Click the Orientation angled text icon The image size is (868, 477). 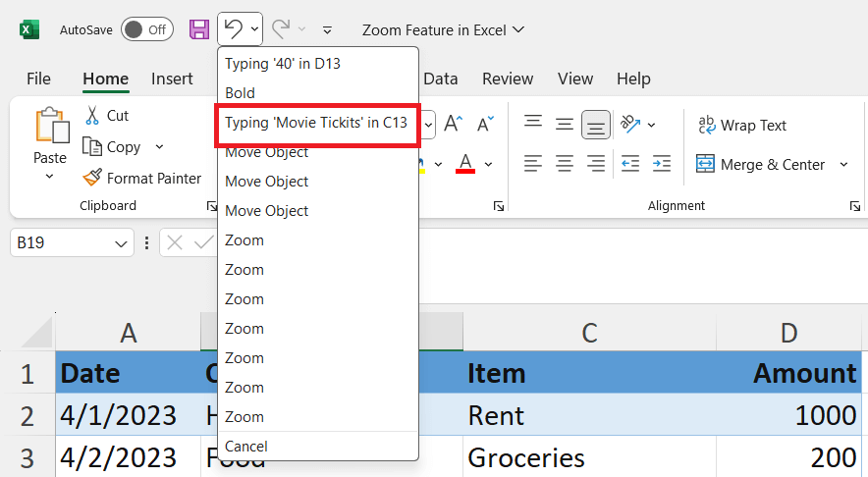coord(630,124)
